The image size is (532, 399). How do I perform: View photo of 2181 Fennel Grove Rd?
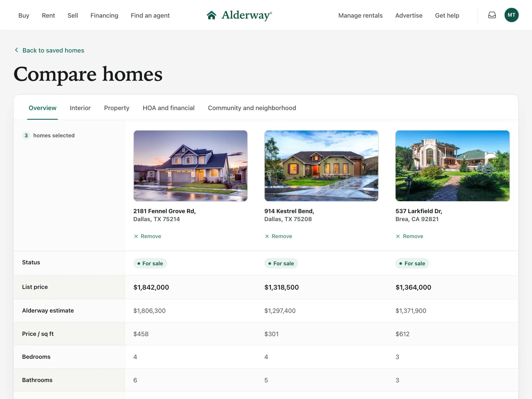coord(191,166)
